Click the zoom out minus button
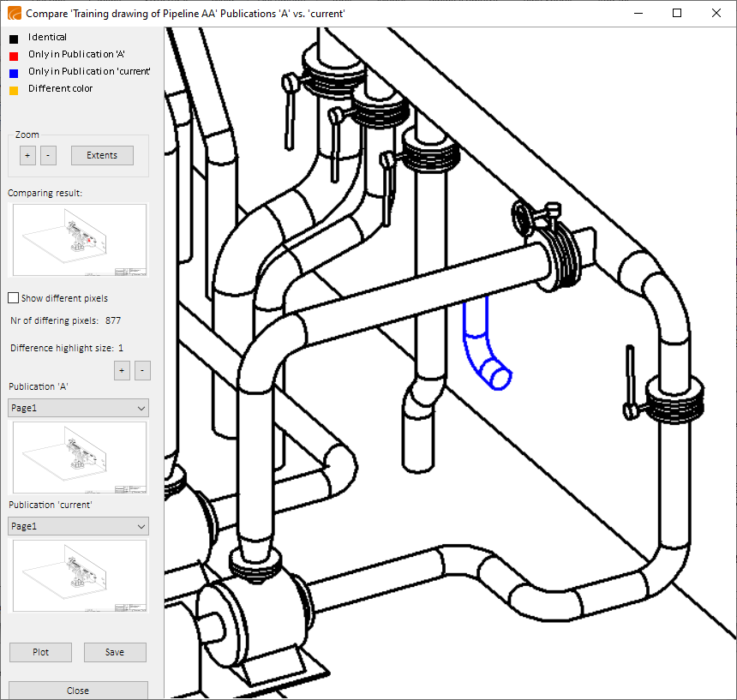Image resolution: width=737 pixels, height=700 pixels. click(x=48, y=155)
